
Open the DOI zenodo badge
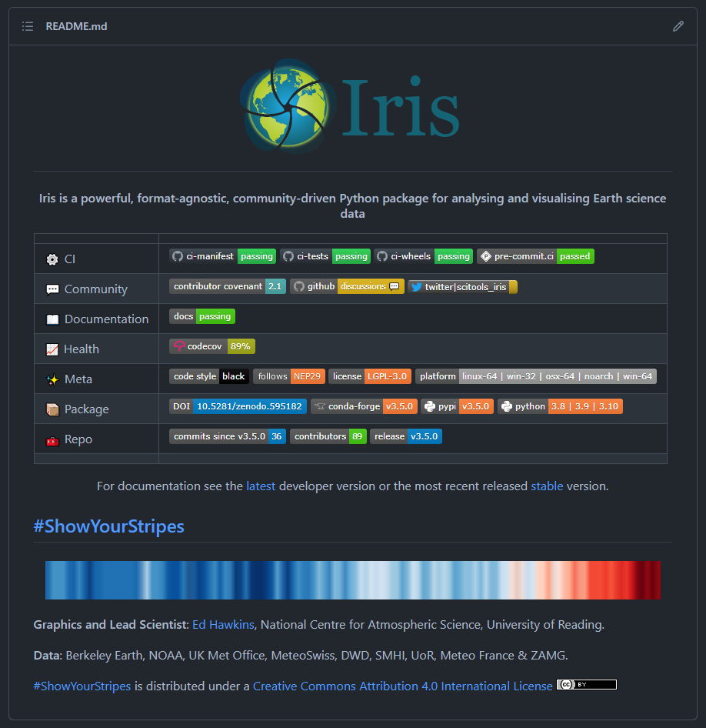pyautogui.click(x=238, y=406)
